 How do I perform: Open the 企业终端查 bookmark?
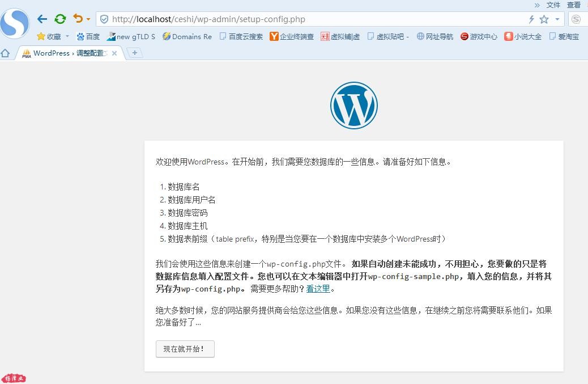pos(291,36)
